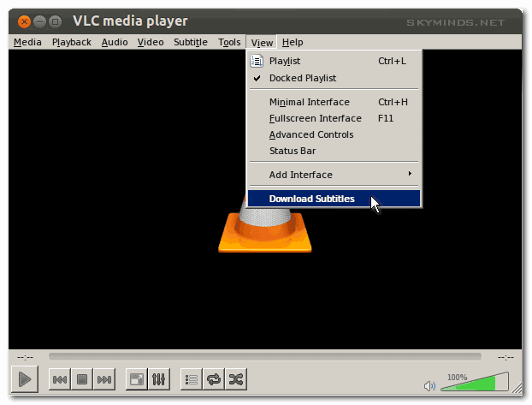The image size is (532, 405).
Task: Adjust the green volume slider
Action: point(475,382)
